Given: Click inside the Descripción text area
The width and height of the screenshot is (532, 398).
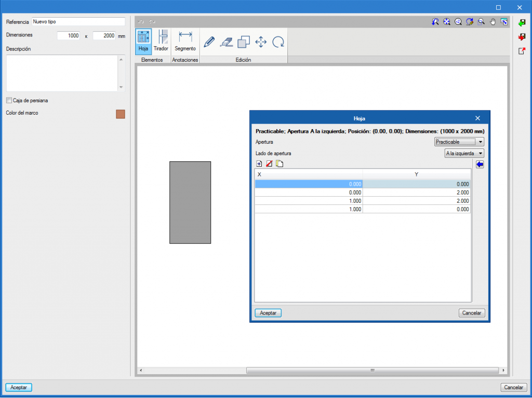Looking at the screenshot, I should tap(62, 73).
